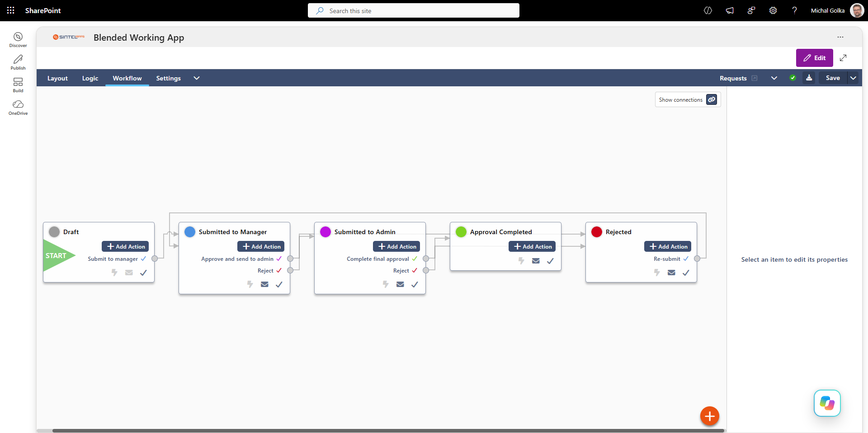Open the Discover sidebar item
This screenshot has width=868, height=433.
coord(18,39)
